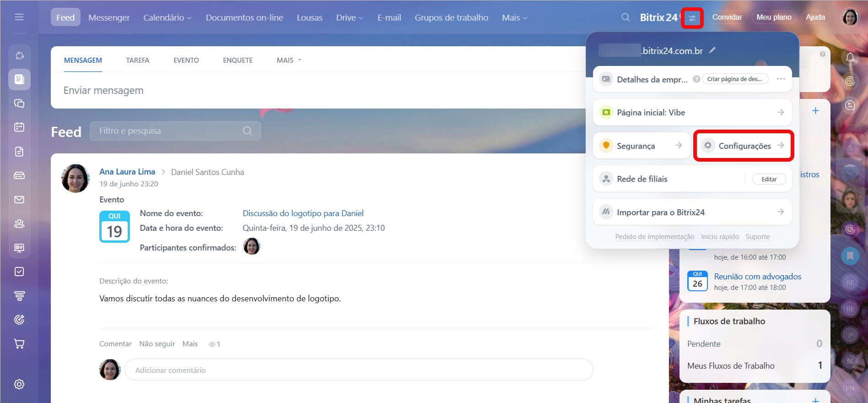Open Bitrix24 settings sliders icon
868x403 pixels.
point(692,18)
